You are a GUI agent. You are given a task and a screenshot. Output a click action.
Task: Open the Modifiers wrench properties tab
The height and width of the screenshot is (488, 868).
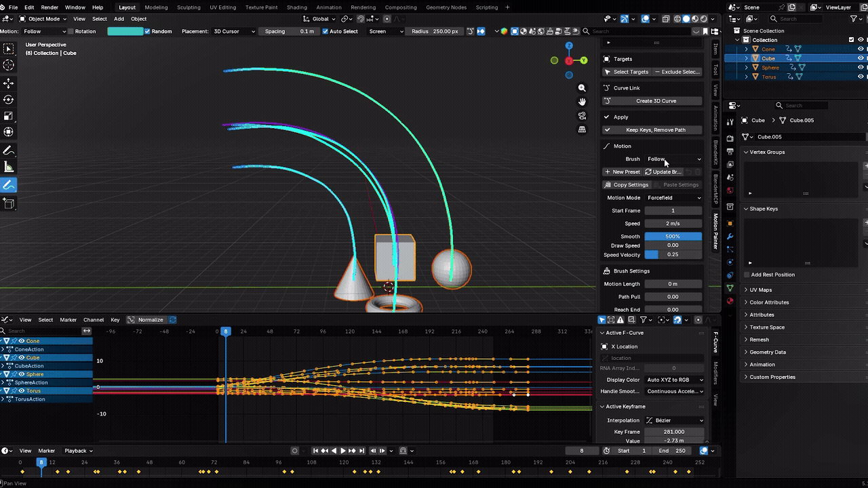pos(730,237)
